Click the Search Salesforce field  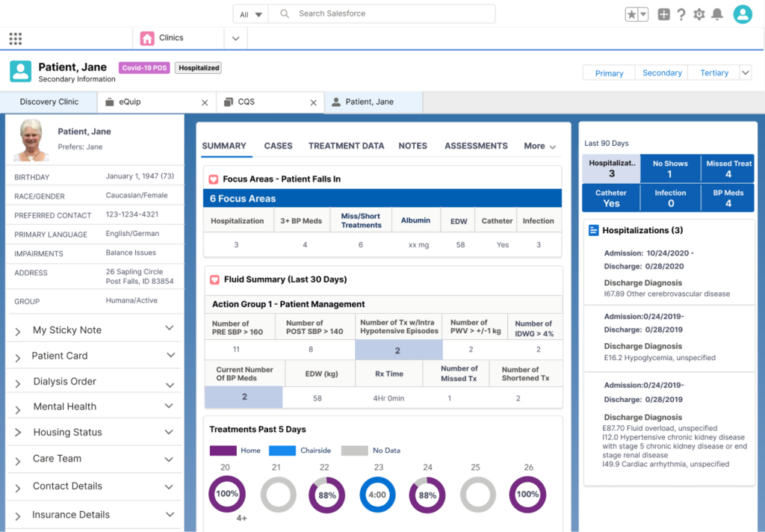point(388,13)
